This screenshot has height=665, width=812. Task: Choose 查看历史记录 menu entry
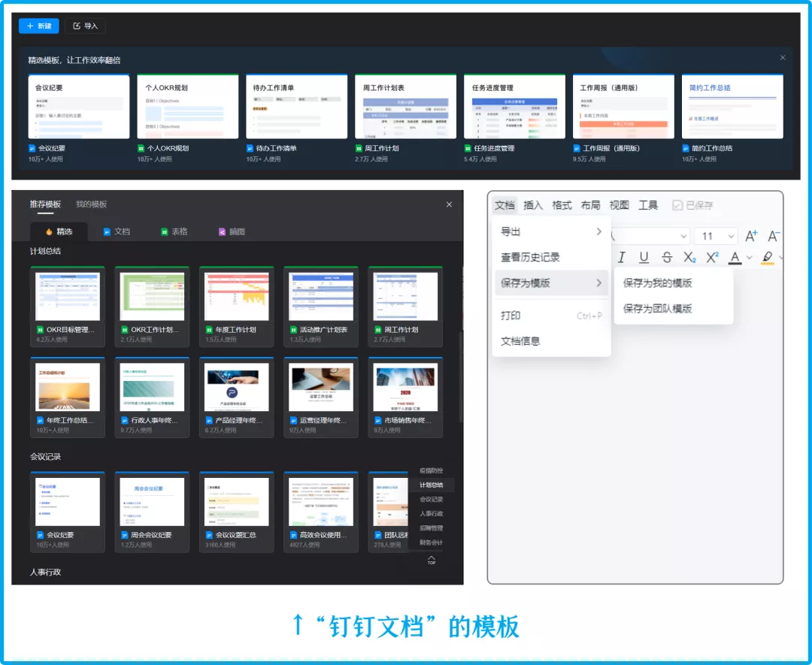(x=552, y=257)
